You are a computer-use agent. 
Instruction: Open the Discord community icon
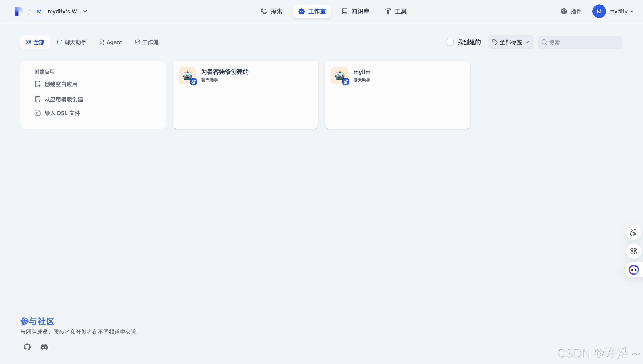pyautogui.click(x=44, y=347)
